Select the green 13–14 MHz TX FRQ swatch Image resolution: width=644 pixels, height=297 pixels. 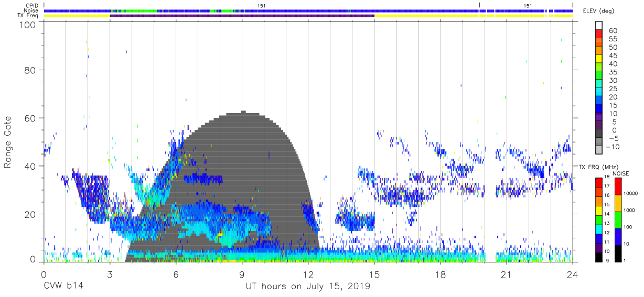coord(599,219)
